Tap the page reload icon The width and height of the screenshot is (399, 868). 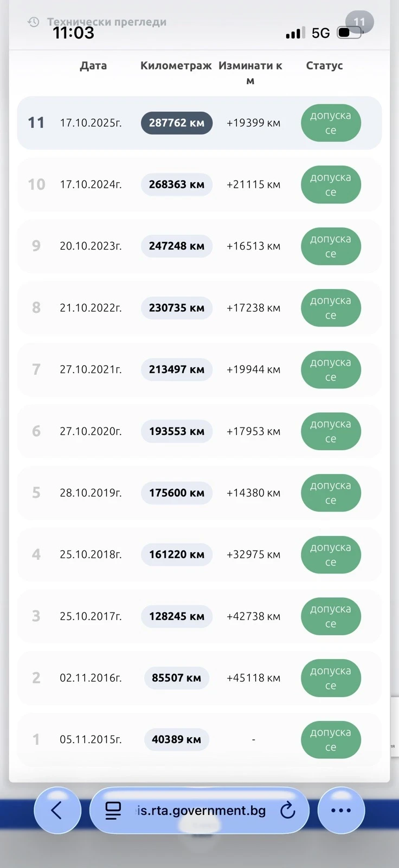click(x=288, y=810)
